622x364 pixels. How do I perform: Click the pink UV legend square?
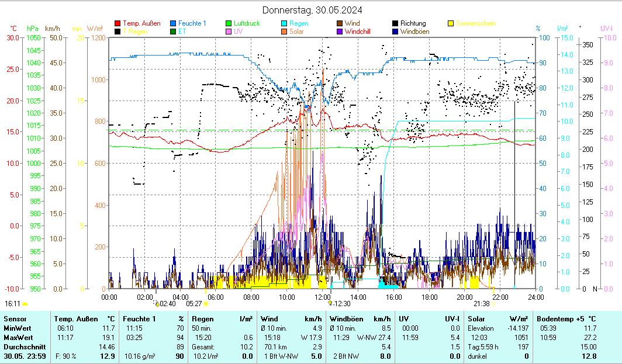(x=229, y=32)
